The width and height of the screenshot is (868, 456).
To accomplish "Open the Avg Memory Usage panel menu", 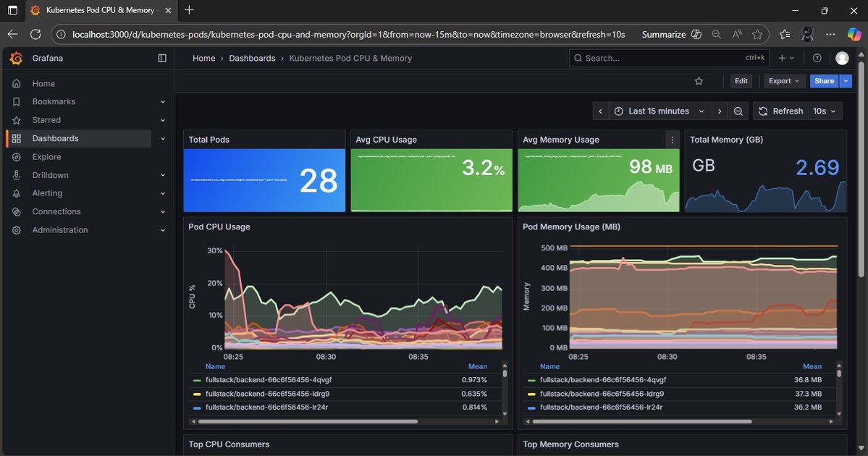I will click(x=673, y=140).
